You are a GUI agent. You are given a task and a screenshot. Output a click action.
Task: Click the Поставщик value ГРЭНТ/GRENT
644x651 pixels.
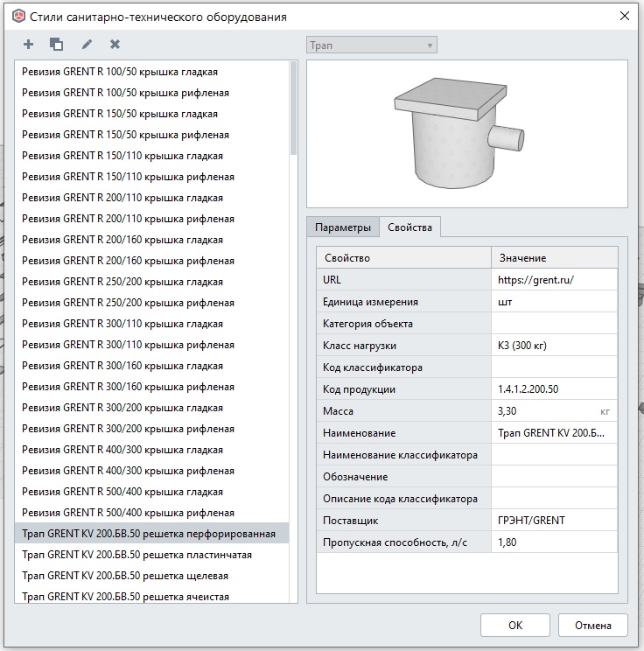(555, 521)
